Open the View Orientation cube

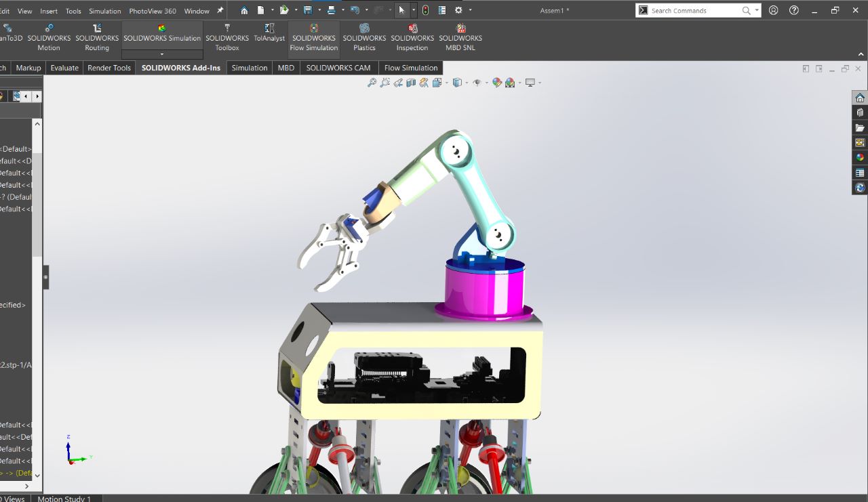[x=437, y=83]
